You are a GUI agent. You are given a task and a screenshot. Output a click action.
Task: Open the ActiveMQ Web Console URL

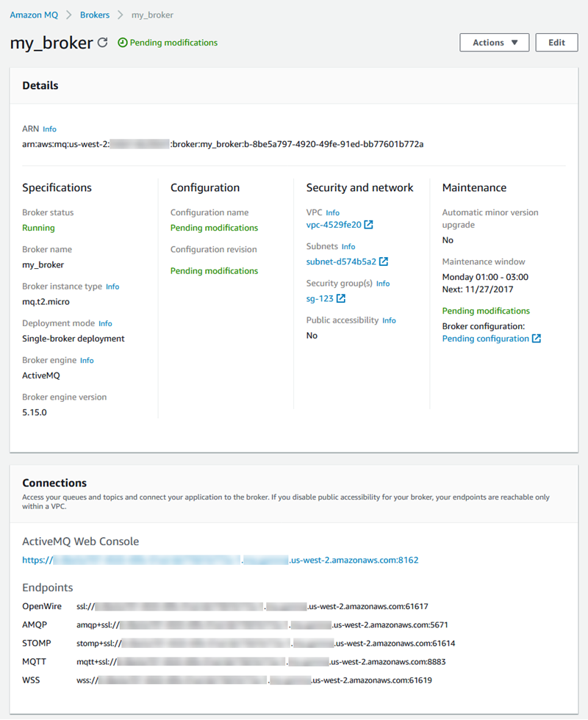(x=220, y=560)
